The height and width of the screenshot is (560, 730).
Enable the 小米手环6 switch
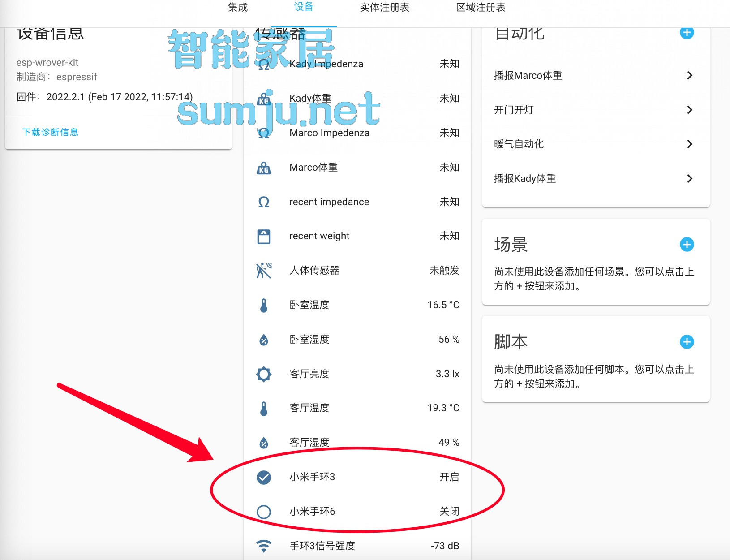click(x=264, y=512)
